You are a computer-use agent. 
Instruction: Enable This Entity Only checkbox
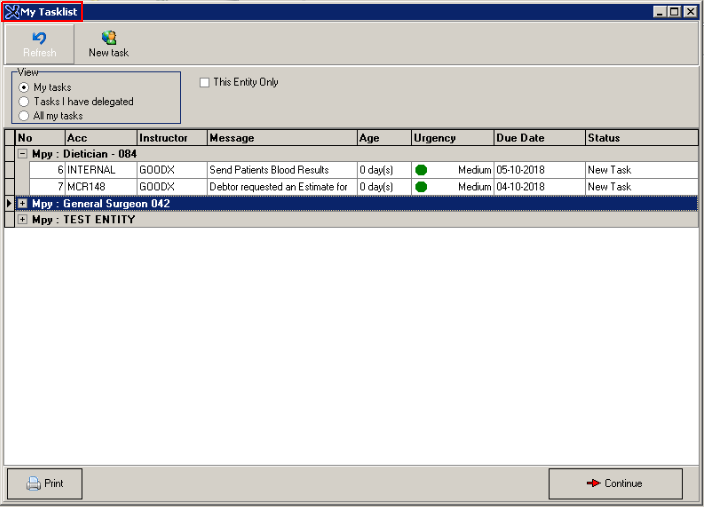coord(205,83)
